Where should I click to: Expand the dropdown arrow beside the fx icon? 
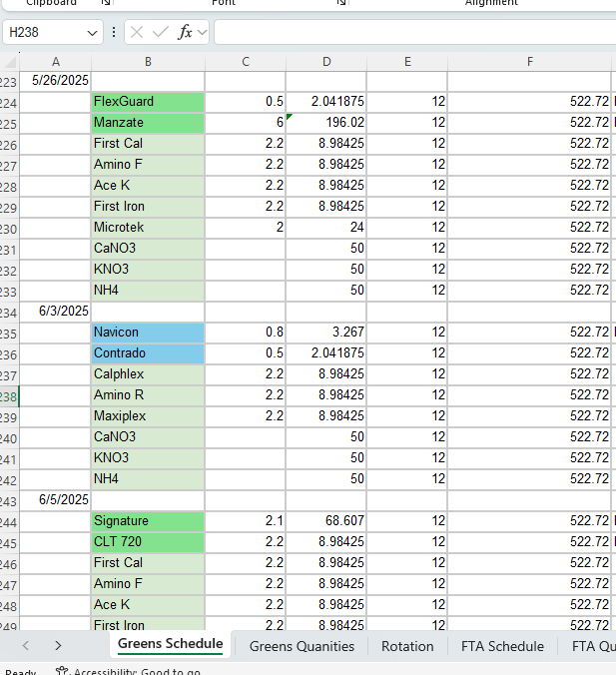point(203,33)
